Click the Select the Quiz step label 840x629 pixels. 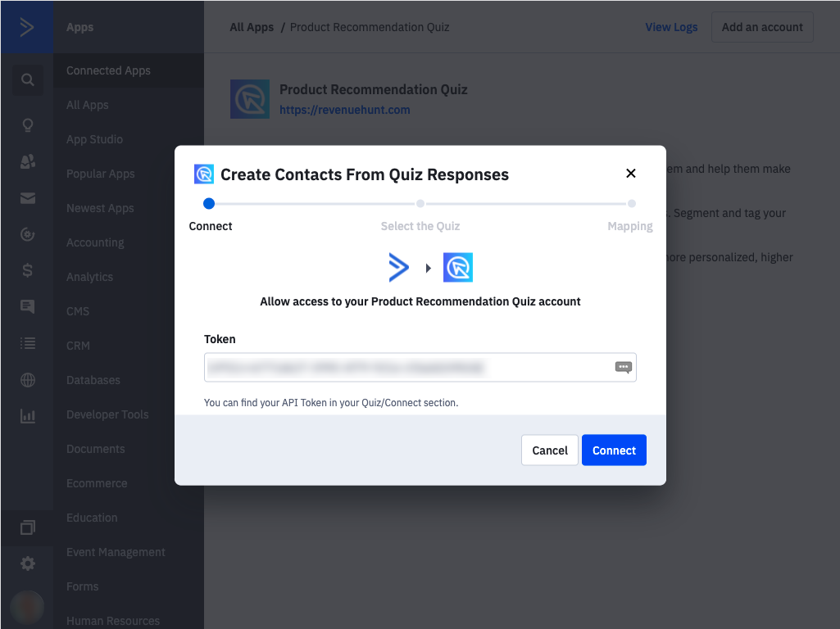[x=420, y=226]
